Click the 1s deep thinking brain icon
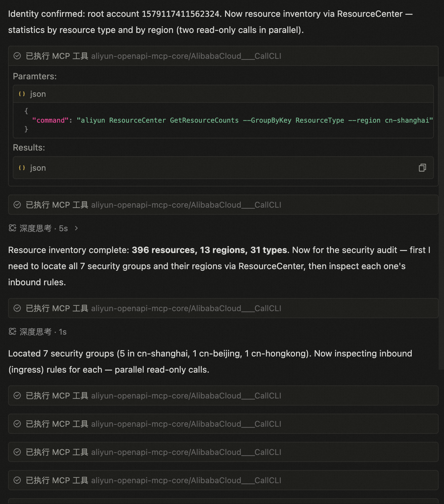 12,332
